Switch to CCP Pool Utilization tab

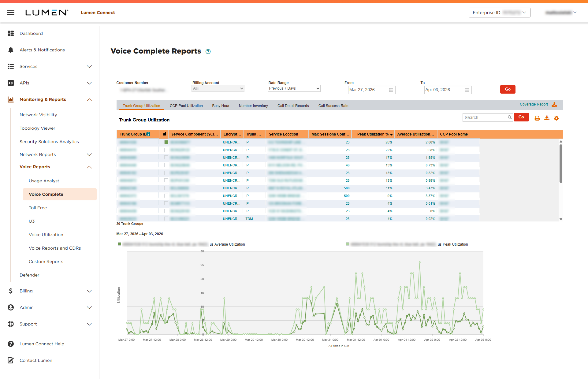coord(186,106)
